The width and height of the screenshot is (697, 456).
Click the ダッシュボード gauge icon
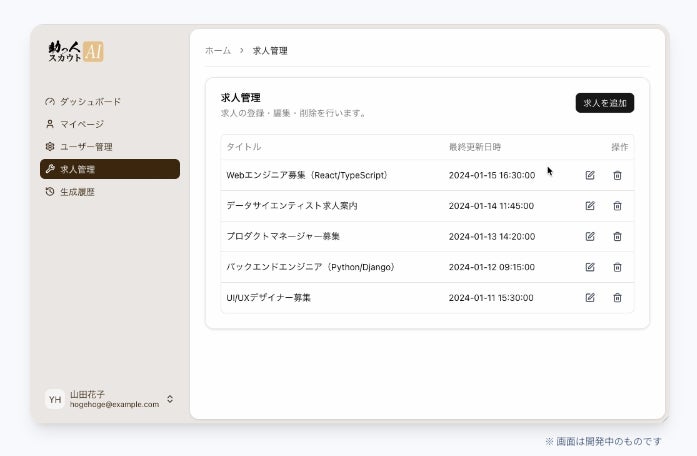click(50, 102)
